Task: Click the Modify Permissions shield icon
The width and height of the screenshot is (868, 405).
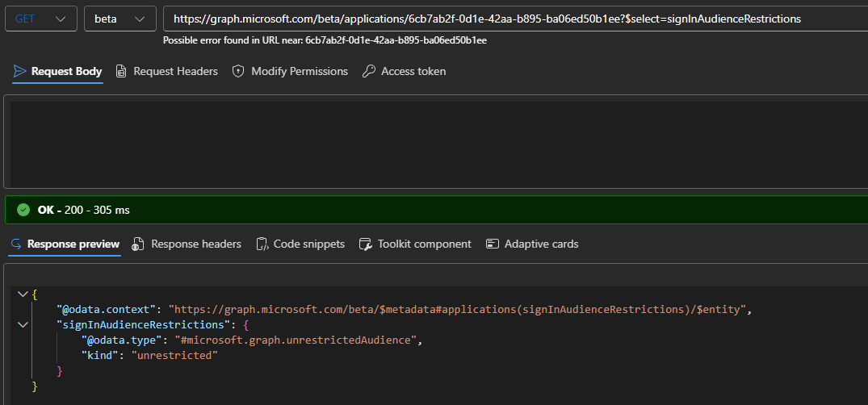Action: 238,72
